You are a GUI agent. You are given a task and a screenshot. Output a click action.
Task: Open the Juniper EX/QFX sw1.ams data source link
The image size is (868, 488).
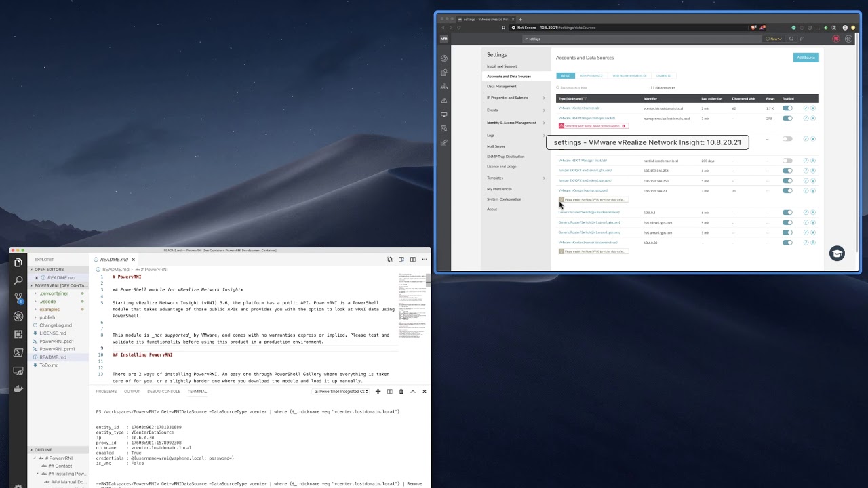coord(585,171)
